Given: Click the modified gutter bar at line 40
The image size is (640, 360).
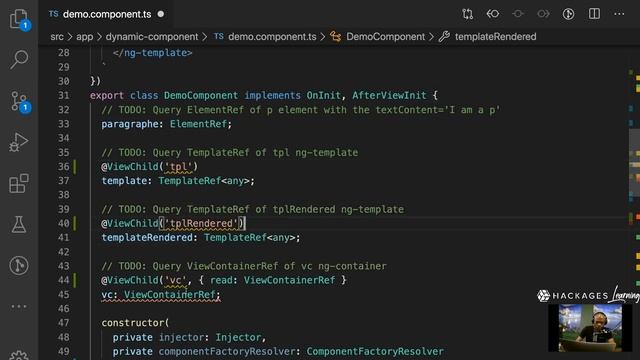Looking at the screenshot, I should [x=75, y=223].
